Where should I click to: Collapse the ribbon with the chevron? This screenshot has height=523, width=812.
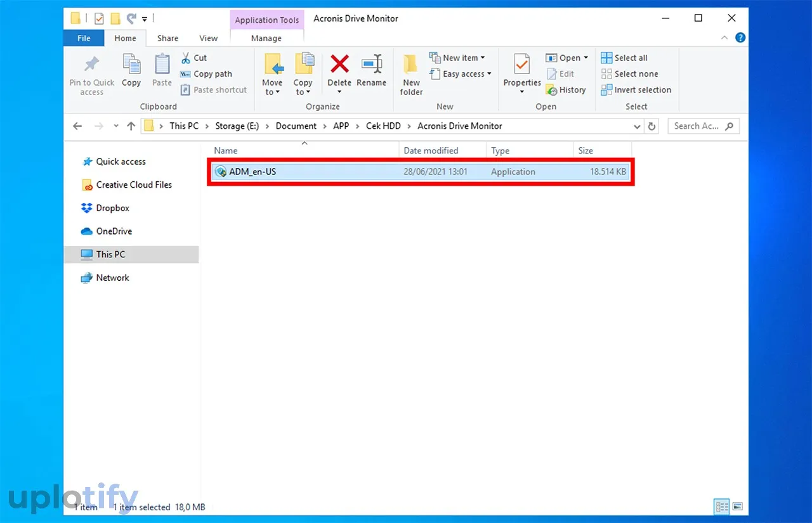pyautogui.click(x=726, y=38)
